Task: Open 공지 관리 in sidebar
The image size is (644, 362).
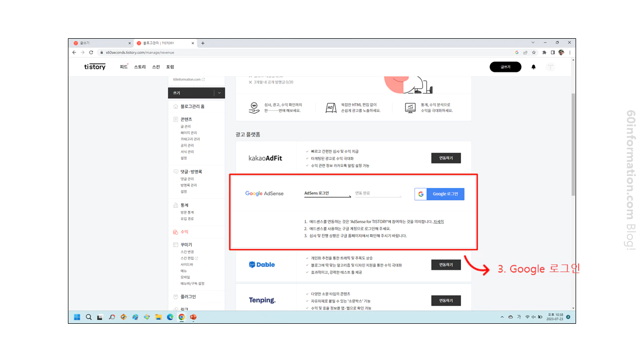Action: [187, 145]
